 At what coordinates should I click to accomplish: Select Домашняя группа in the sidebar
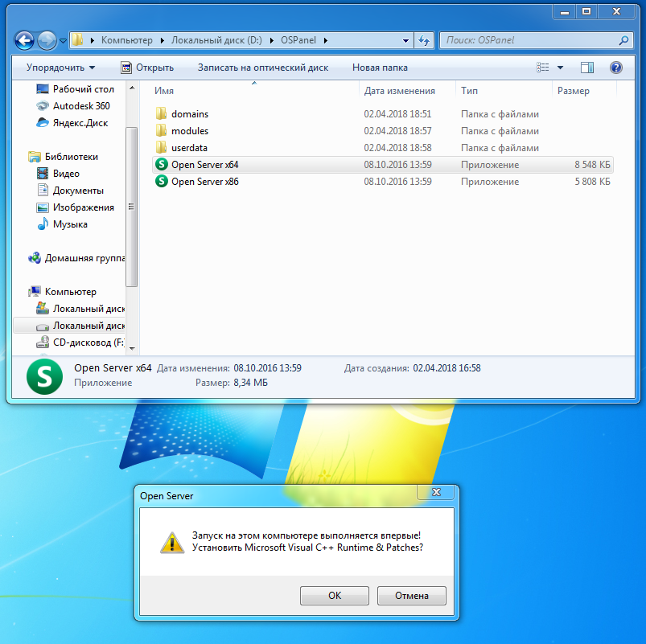coord(84,258)
